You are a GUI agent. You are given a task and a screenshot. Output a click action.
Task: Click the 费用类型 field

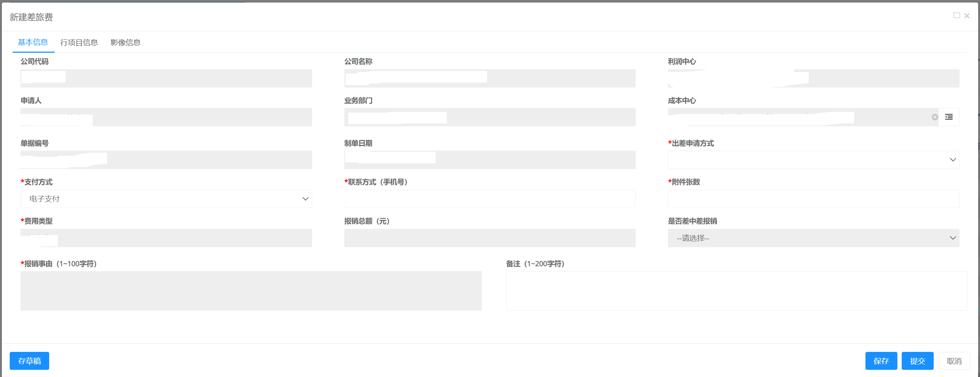point(166,238)
